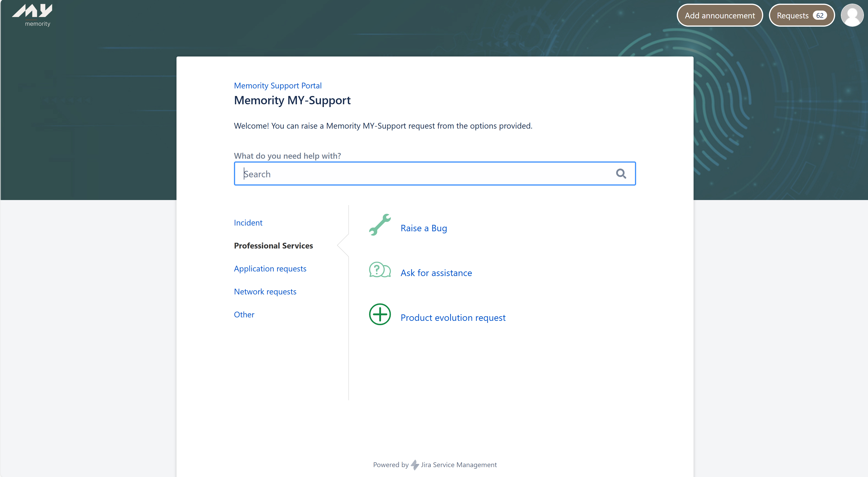
Task: Switch to Application requests category
Action: (x=270, y=269)
